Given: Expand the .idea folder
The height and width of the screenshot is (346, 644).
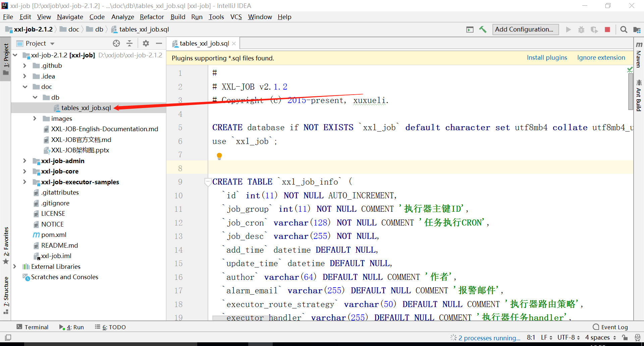Looking at the screenshot, I should (25, 76).
